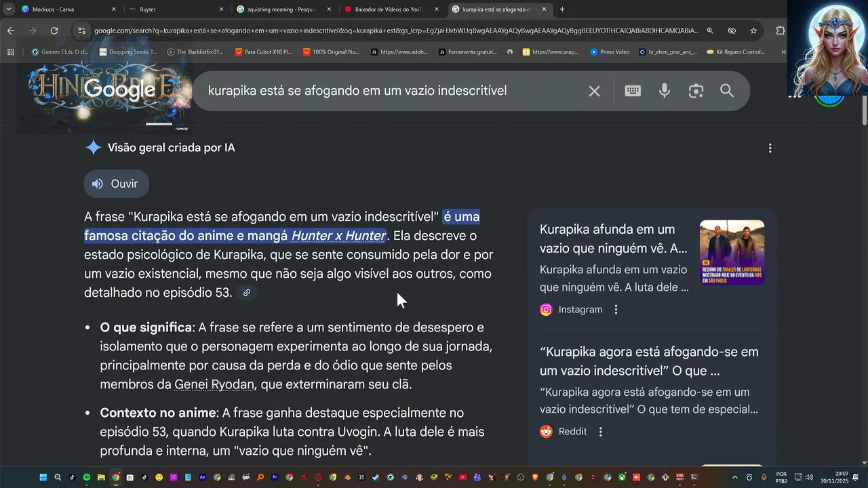Image resolution: width=868 pixels, height=488 pixels.
Task: Open the Ferramenta gratuita bookmark
Action: (467, 52)
